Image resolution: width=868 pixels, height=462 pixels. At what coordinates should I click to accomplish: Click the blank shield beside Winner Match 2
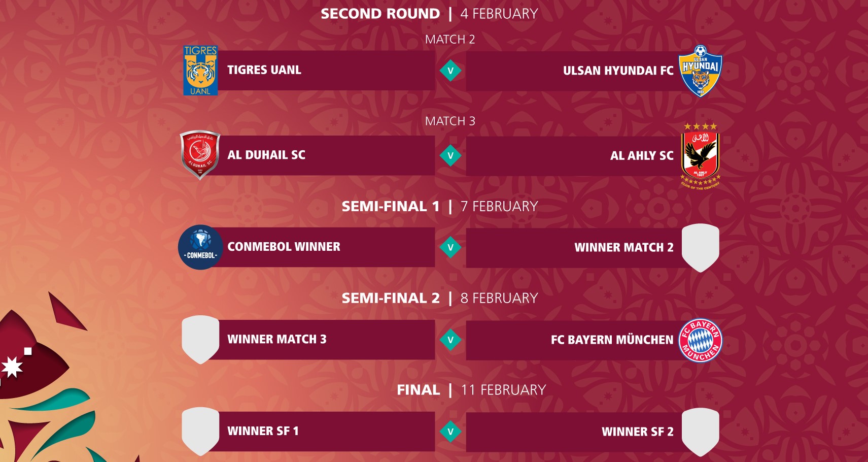(x=700, y=248)
